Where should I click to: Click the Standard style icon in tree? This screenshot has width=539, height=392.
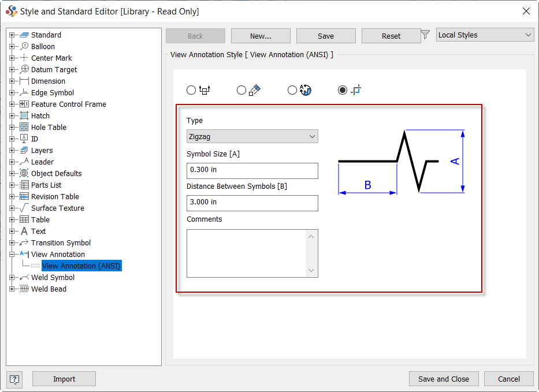pos(24,35)
